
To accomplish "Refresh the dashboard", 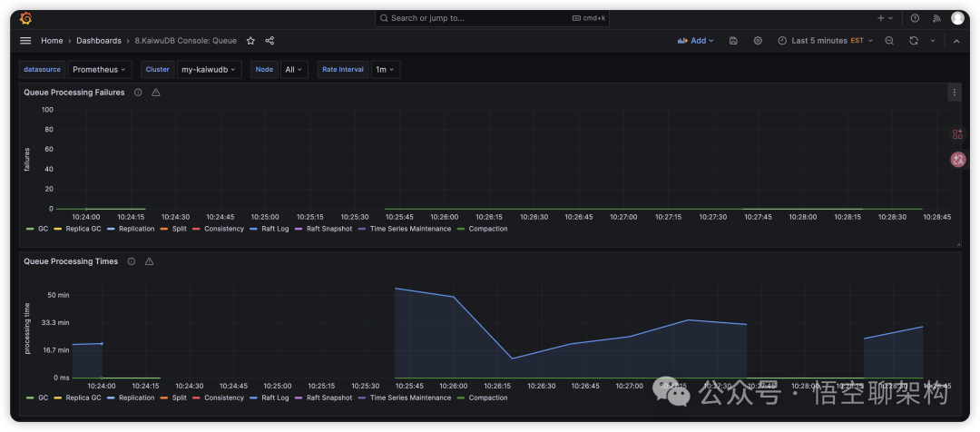I will [914, 41].
